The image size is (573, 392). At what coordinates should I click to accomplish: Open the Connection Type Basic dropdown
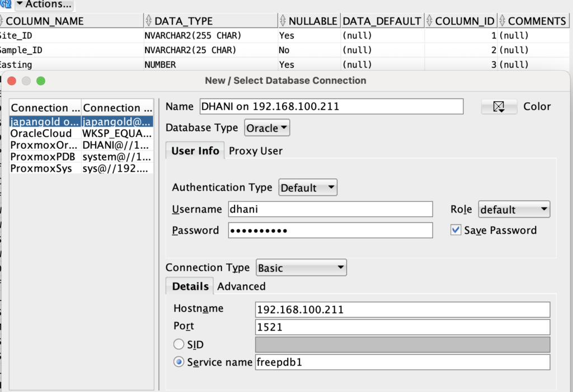[x=301, y=268]
